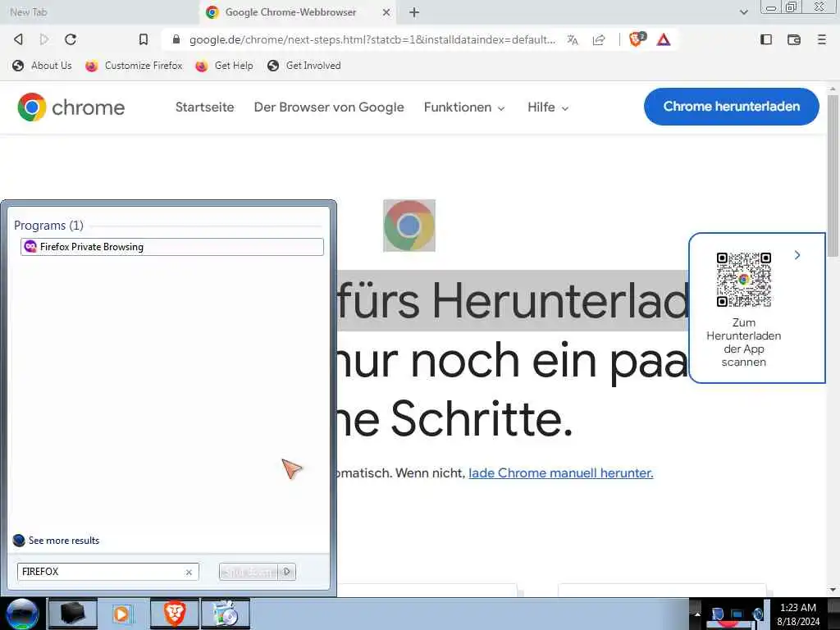Go to Startseite in the navigation
This screenshot has width=840, height=630.
point(204,107)
